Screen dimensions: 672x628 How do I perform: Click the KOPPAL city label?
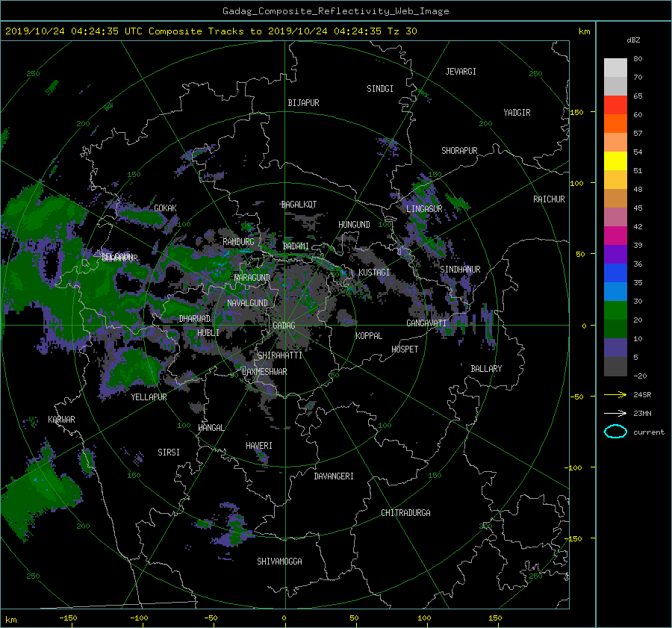click(x=369, y=335)
